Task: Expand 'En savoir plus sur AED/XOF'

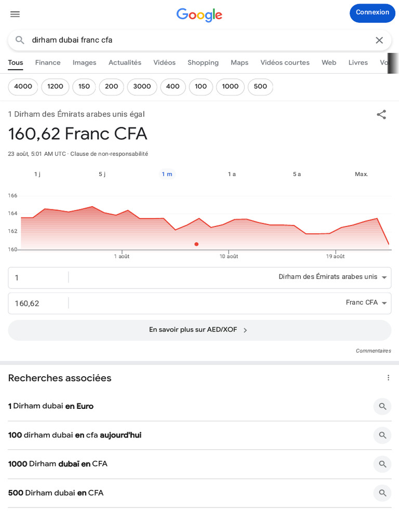Action: point(199,330)
